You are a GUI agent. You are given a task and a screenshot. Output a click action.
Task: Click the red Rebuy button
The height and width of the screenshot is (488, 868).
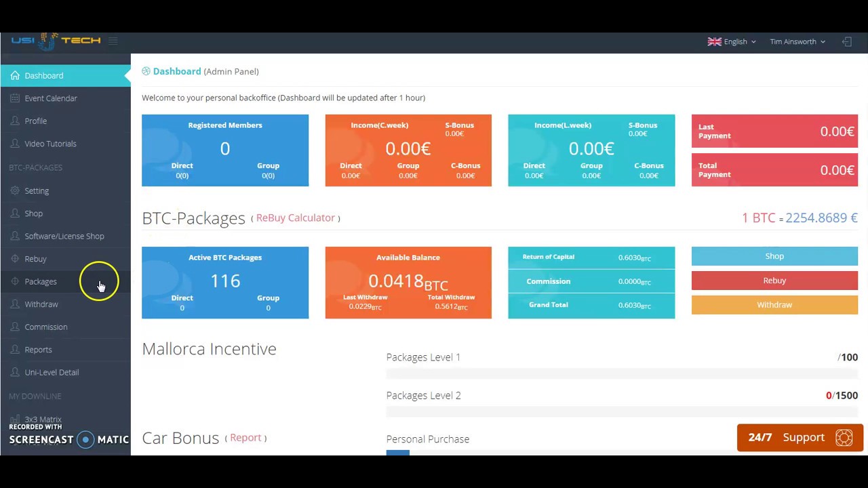click(x=774, y=281)
